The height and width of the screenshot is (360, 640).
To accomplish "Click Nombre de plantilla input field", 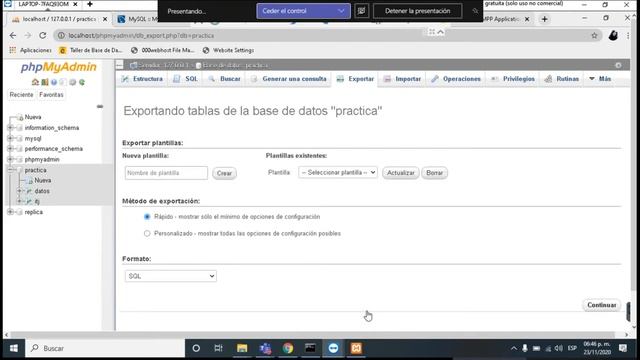I will click(166, 173).
